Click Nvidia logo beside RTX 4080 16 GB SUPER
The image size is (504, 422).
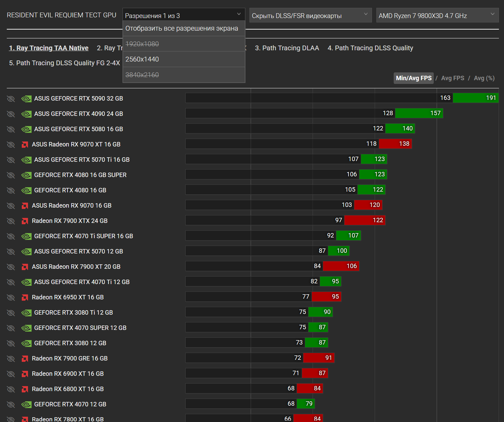coord(26,175)
